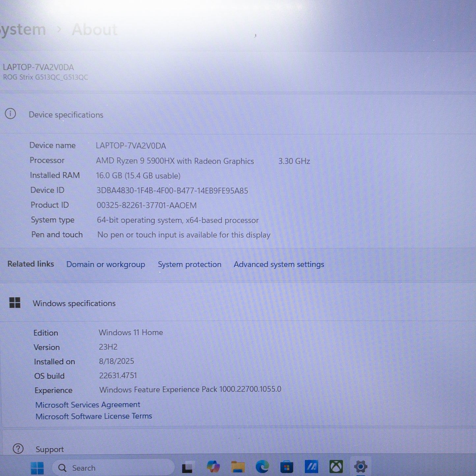The width and height of the screenshot is (476, 476).
Task: Open Task View from the taskbar
Action: pyautogui.click(x=187, y=467)
